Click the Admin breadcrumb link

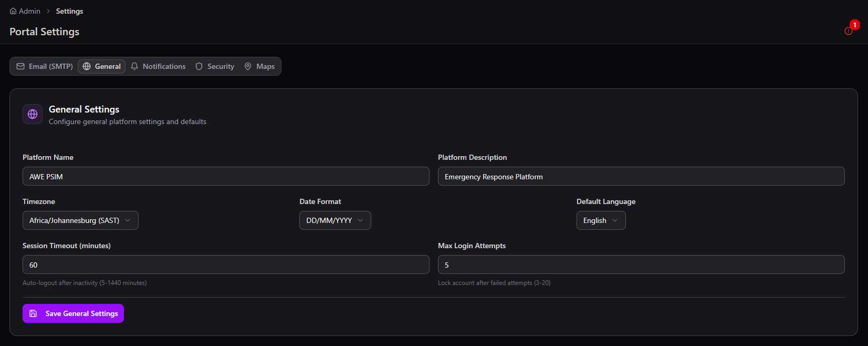29,11
